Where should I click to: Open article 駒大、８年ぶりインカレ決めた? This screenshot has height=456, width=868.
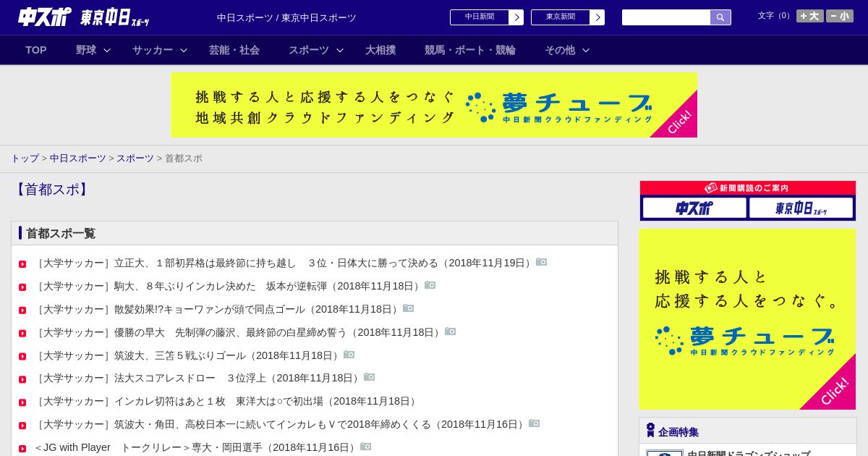[229, 286]
